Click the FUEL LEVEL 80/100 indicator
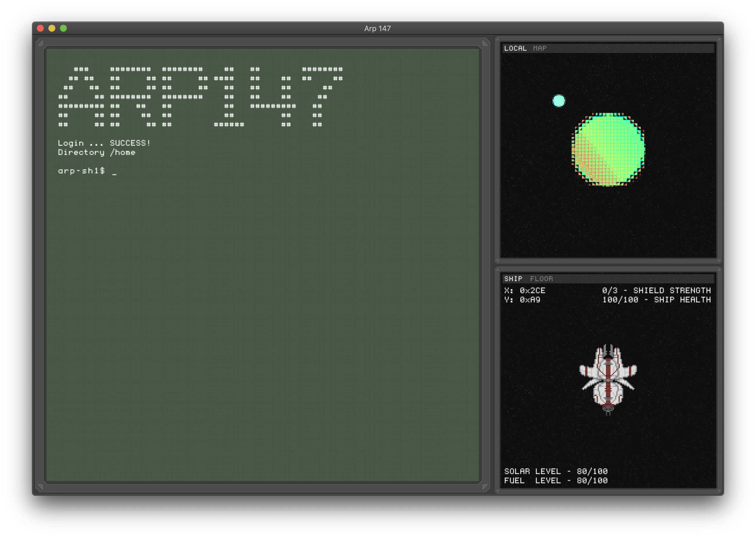This screenshot has height=538, width=756. pos(556,480)
